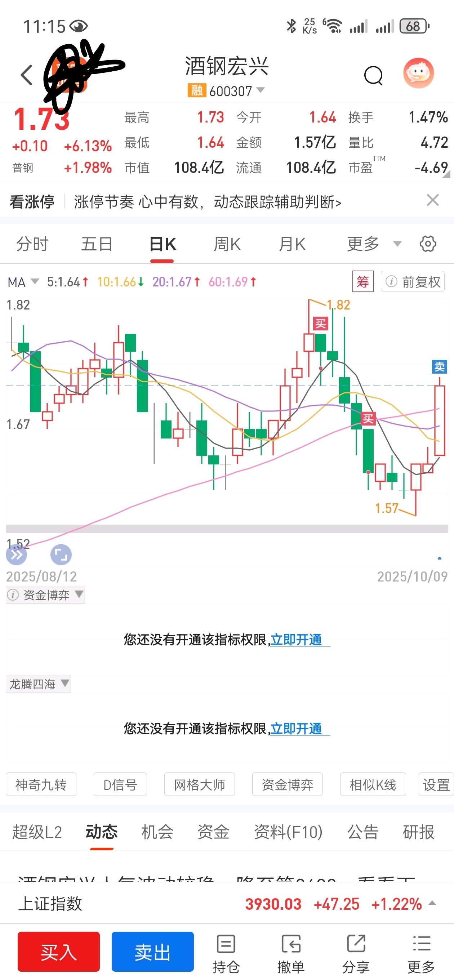Select the 资金 info tab

pyautogui.click(x=213, y=832)
